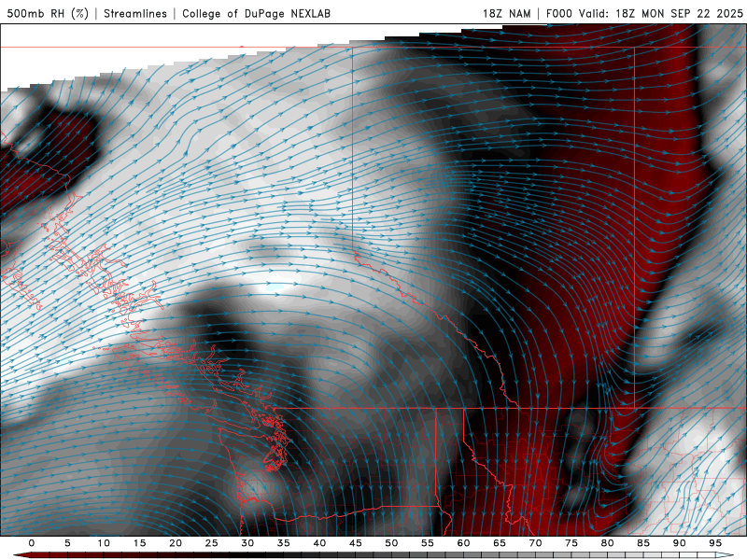Click the '55' colorbar scale label

(428, 543)
